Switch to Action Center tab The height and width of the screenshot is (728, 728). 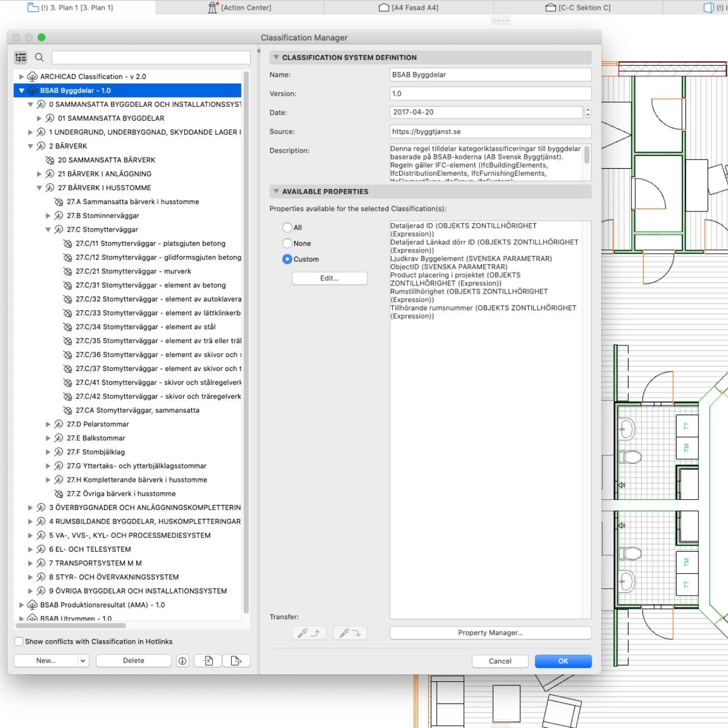pos(239,8)
